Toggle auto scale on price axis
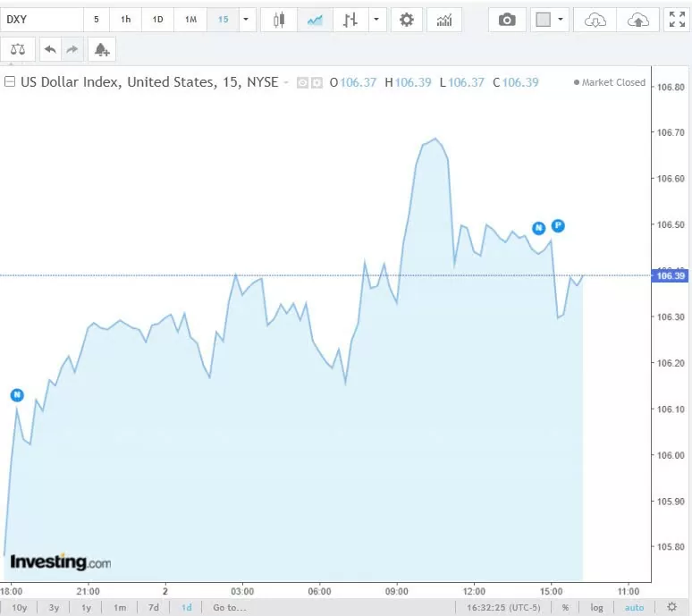Screen dimensions: 692x616 (634, 608)
